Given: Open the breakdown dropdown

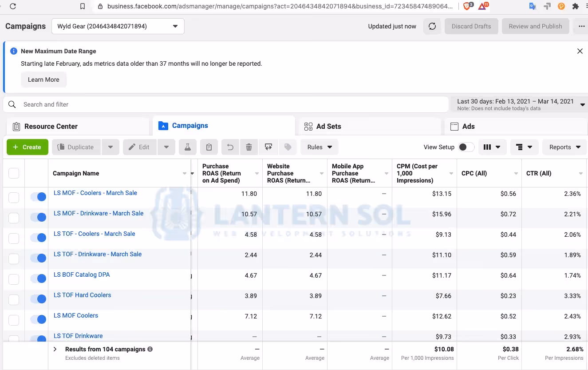Looking at the screenshot, I should click(x=525, y=147).
